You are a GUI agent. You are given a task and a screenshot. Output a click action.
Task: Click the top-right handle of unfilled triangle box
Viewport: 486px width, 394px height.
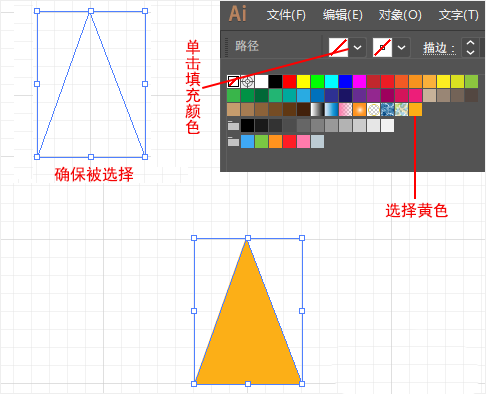145,11
